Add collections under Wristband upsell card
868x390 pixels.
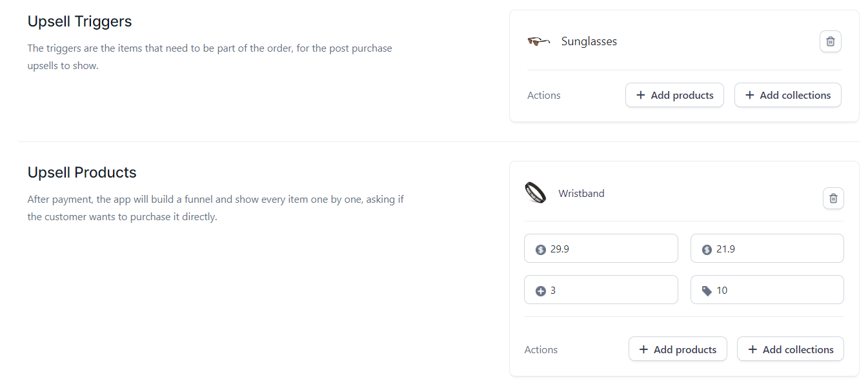click(791, 349)
